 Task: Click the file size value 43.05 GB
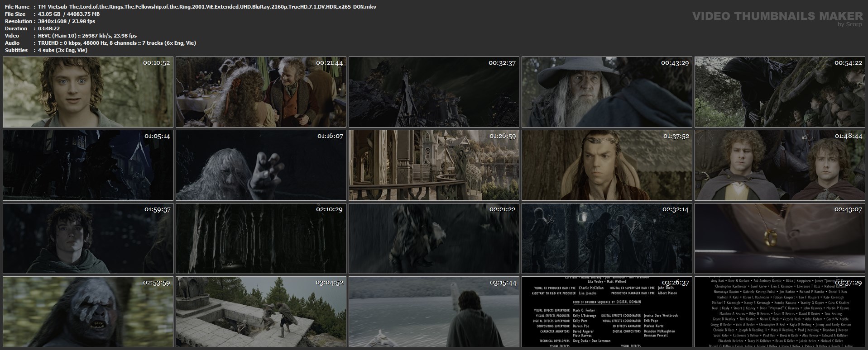click(49, 14)
